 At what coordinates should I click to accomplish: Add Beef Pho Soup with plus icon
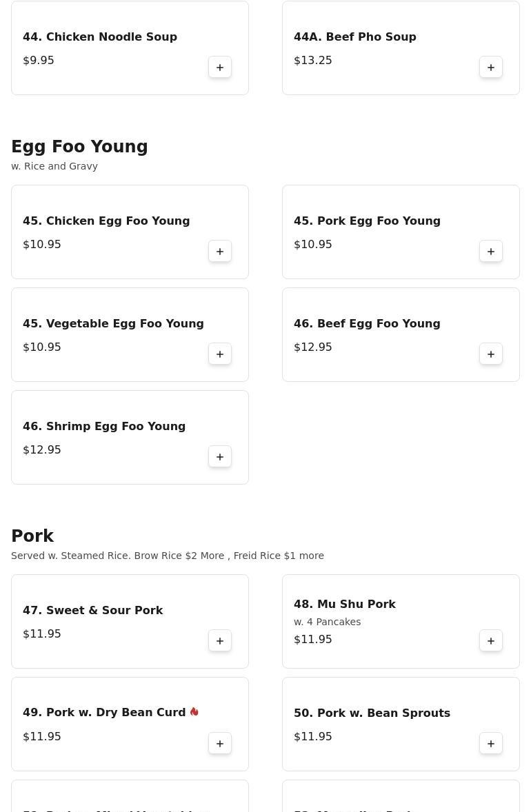491,68
